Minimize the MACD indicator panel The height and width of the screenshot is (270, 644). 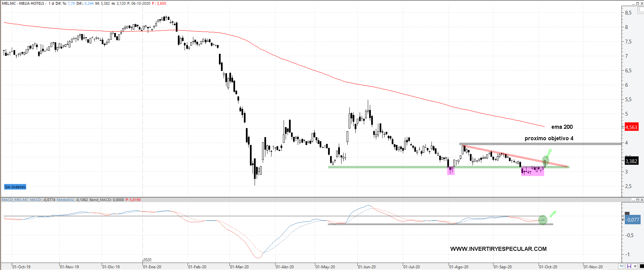(633, 200)
